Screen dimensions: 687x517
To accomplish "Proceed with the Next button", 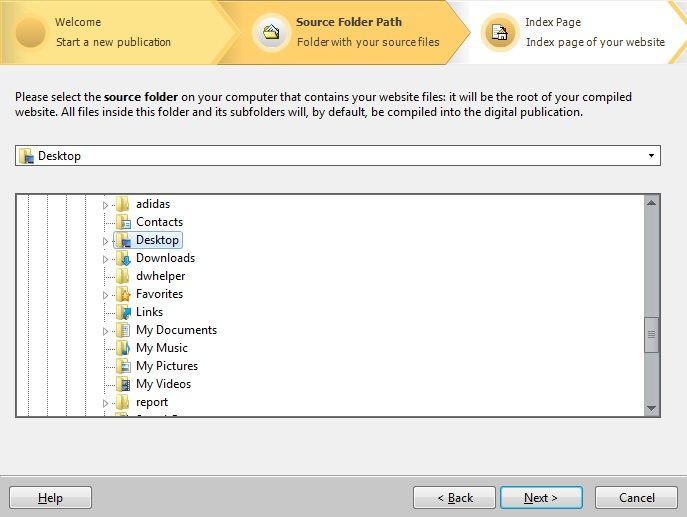I will [x=541, y=498].
